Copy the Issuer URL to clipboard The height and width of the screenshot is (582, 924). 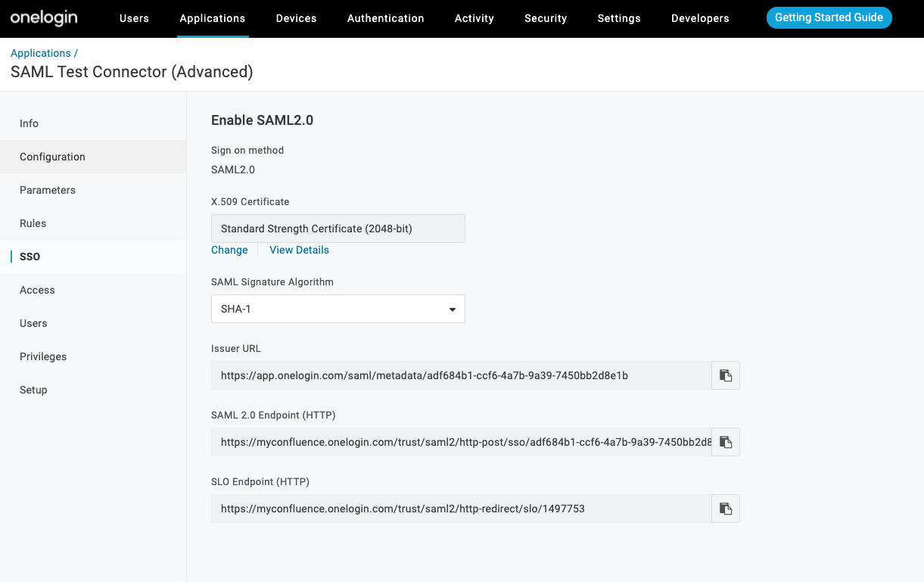[x=726, y=375]
